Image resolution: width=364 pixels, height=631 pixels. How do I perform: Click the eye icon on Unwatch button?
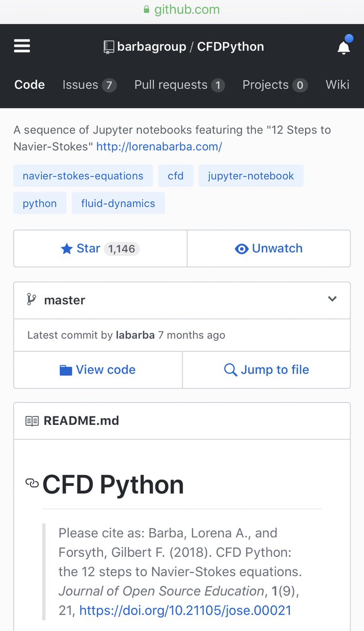[x=242, y=249]
